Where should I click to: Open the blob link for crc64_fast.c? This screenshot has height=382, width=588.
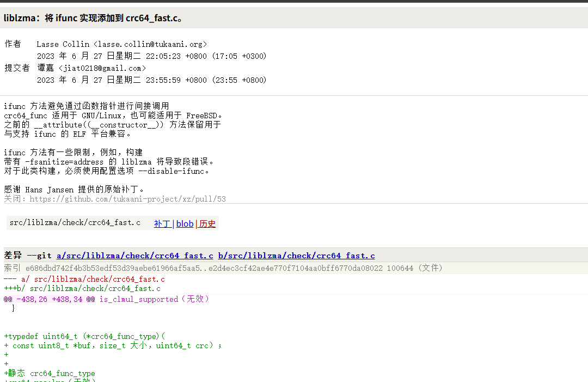[185, 224]
